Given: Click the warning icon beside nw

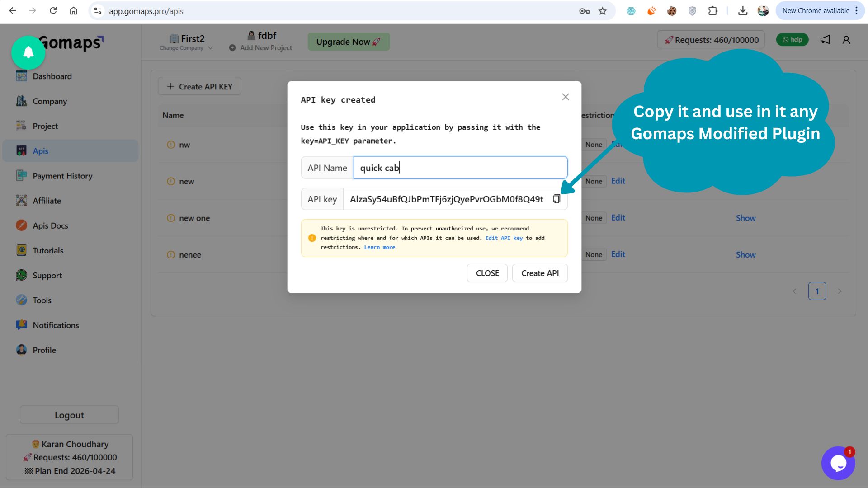Looking at the screenshot, I should coord(171,145).
